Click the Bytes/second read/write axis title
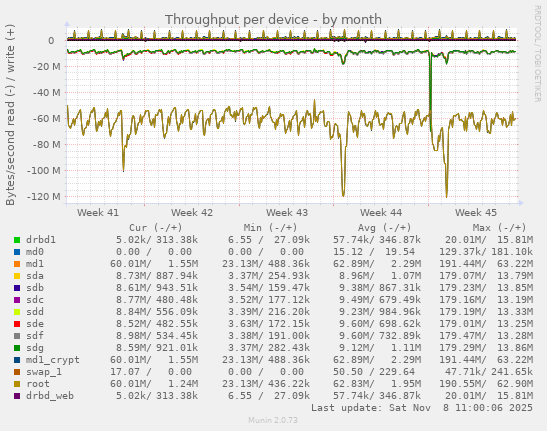The image size is (547, 431). click(10, 115)
